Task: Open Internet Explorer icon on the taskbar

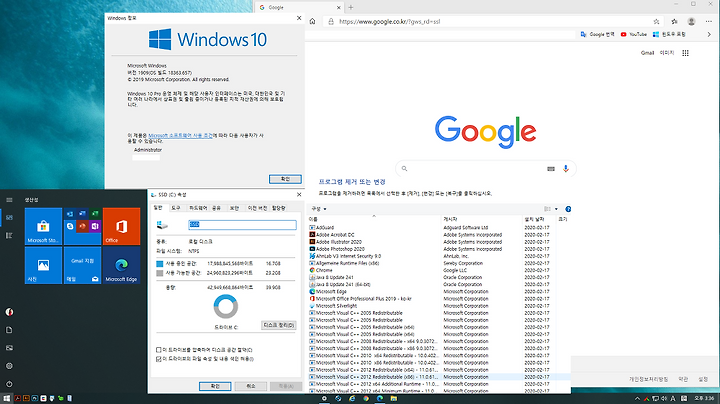Action: 352,398
